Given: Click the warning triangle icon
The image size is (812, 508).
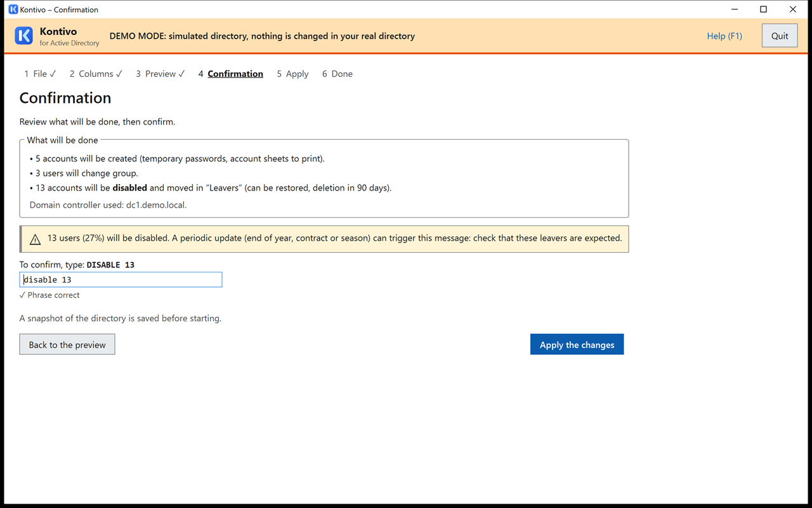Looking at the screenshot, I should (x=36, y=239).
